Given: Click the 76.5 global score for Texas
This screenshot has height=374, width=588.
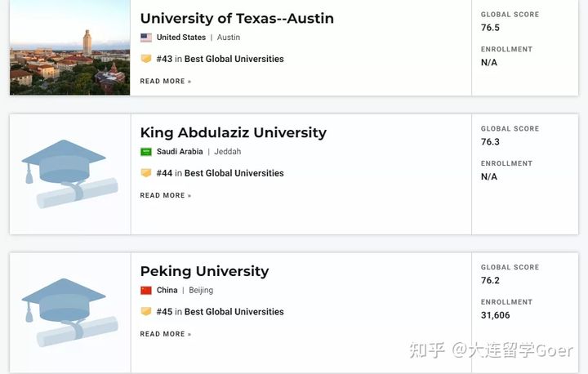Looking at the screenshot, I should 490,28.
